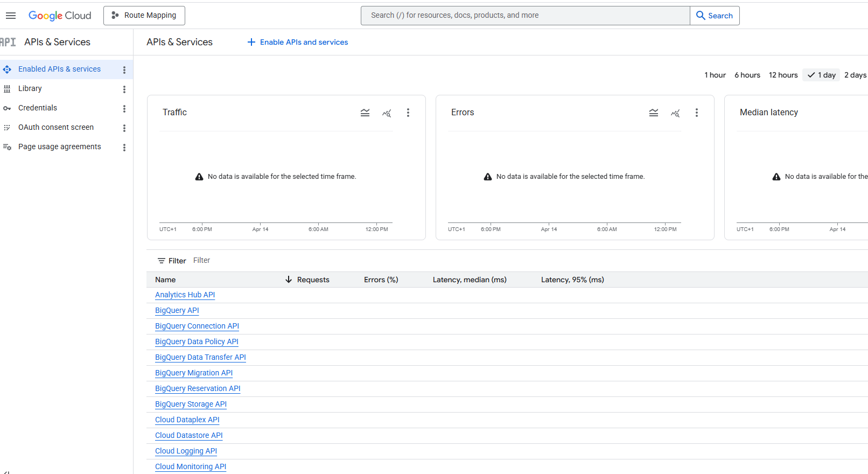Screen dimensions: 868x474
Task: Open the BigQuery Storage API link
Action: (191, 404)
